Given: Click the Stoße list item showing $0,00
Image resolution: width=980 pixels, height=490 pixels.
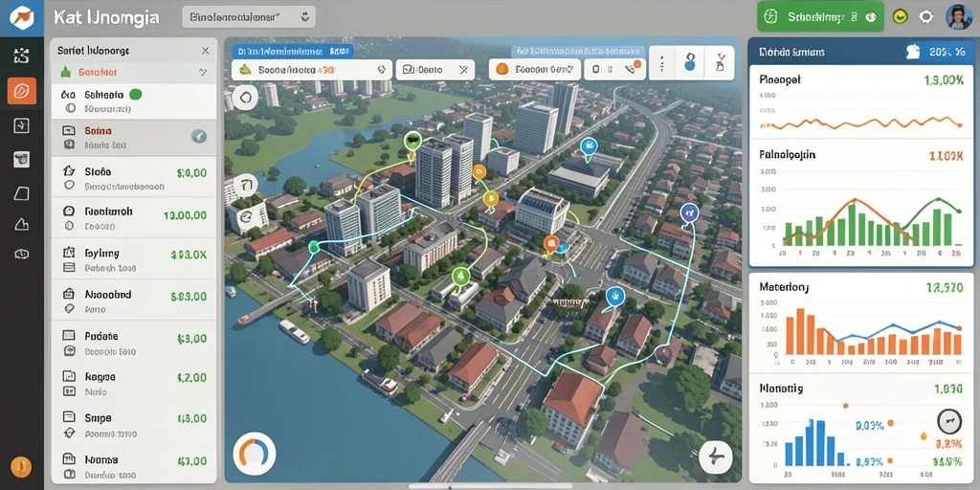Looking at the screenshot, I should click(x=134, y=177).
